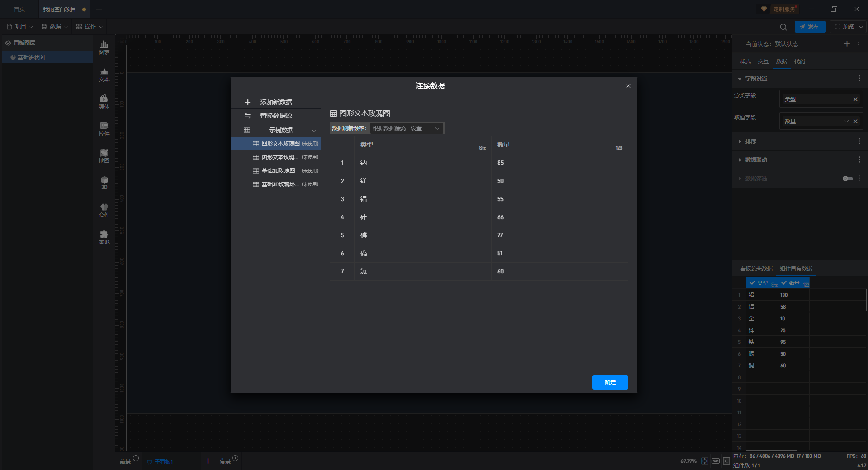Open 数据联动 more options menu

(859, 160)
